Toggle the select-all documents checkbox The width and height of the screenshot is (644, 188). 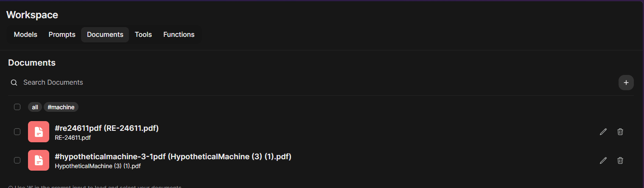coord(17,107)
